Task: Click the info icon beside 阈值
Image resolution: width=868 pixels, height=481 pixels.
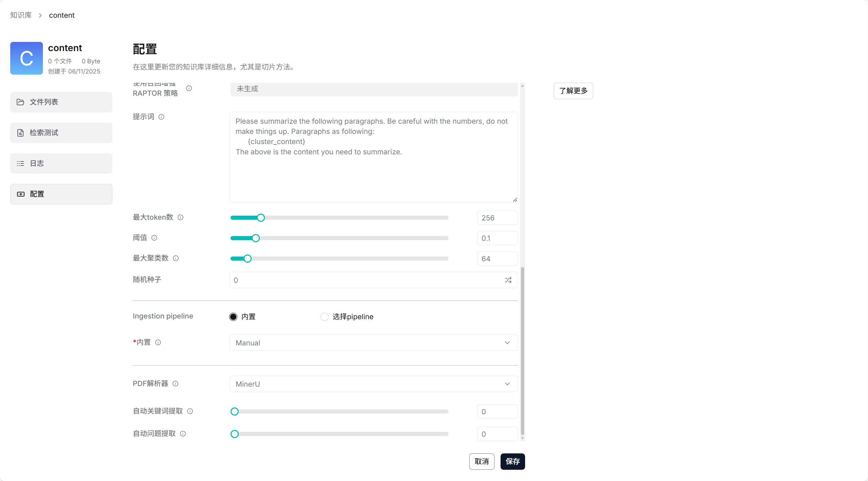Action: coord(154,238)
